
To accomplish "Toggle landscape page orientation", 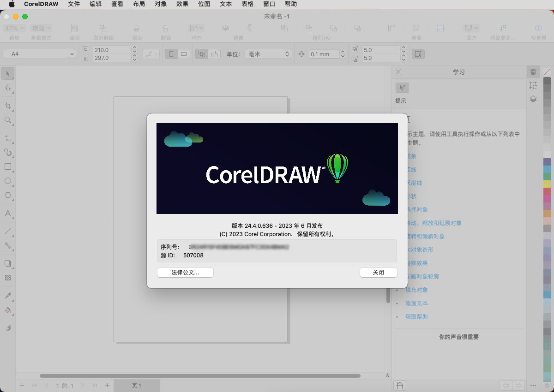I will 184,54.
